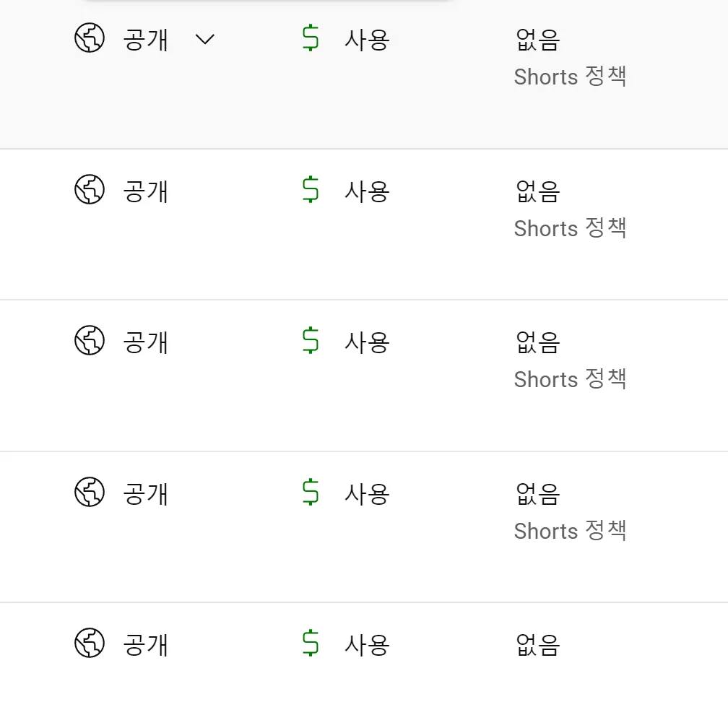Screen dimensions: 728x715
Task: Click the 공개 label to open visibility options
Action: [146, 40]
